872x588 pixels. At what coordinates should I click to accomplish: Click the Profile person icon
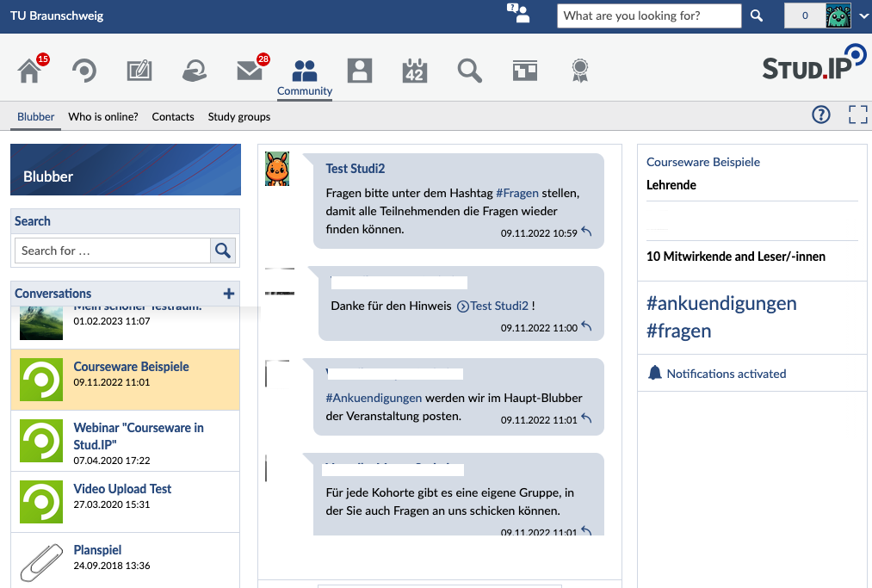(x=360, y=71)
